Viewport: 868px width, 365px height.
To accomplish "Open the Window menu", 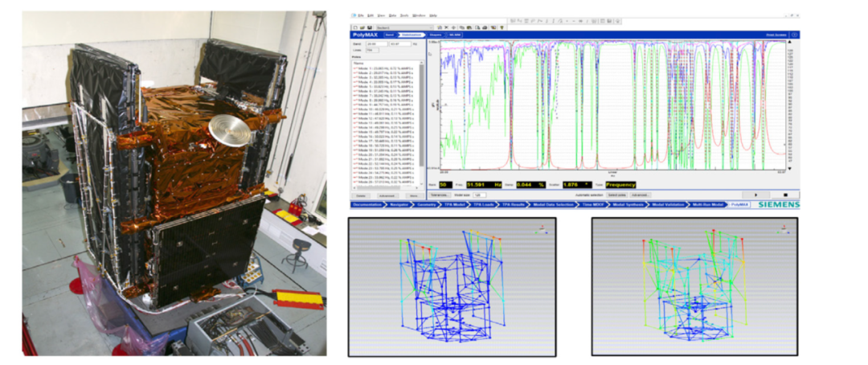I will pyautogui.click(x=419, y=15).
